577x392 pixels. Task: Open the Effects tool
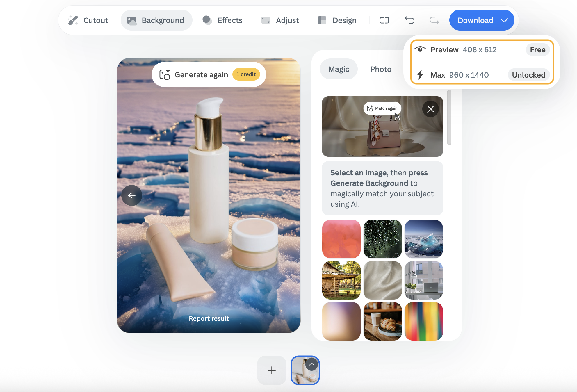point(222,20)
